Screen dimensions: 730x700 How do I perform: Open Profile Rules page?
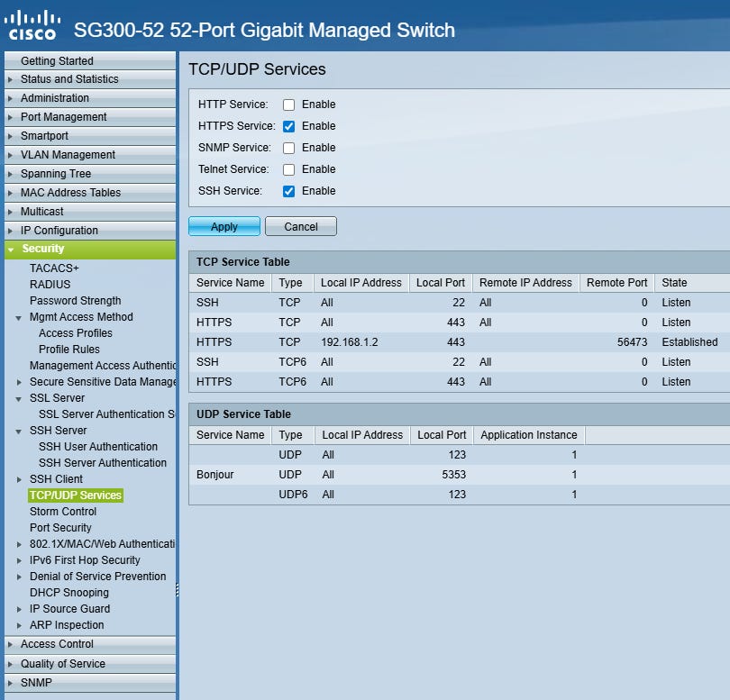coord(68,349)
